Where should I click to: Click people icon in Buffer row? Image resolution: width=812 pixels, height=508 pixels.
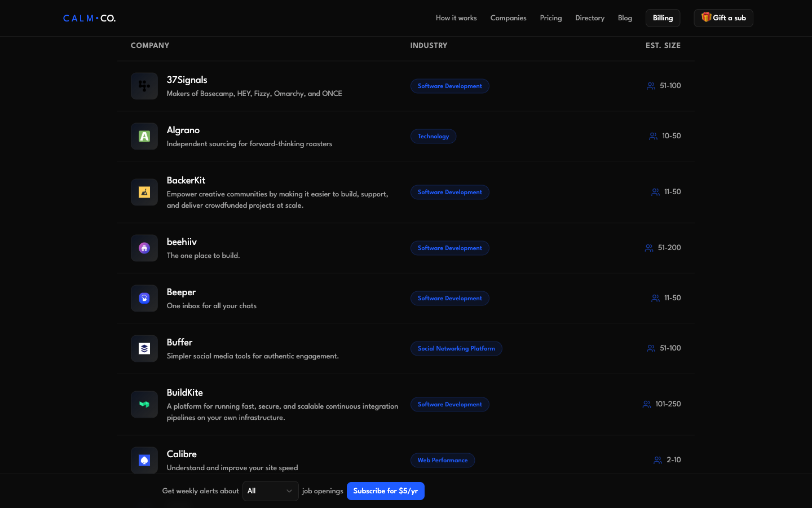[x=651, y=348]
